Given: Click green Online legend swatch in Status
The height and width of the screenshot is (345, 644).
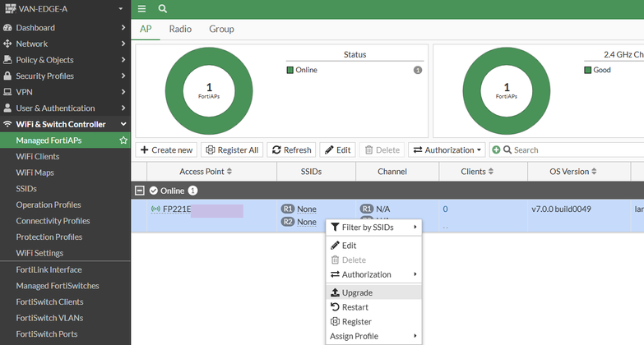Looking at the screenshot, I should (290, 70).
